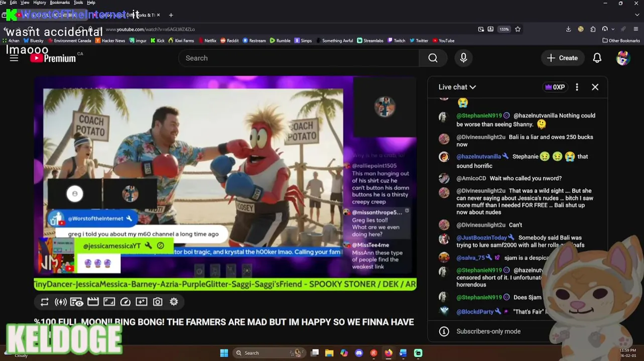Click the @JustBoozinToday chat username
Viewport: 644px width, 361px height.
pos(482,238)
